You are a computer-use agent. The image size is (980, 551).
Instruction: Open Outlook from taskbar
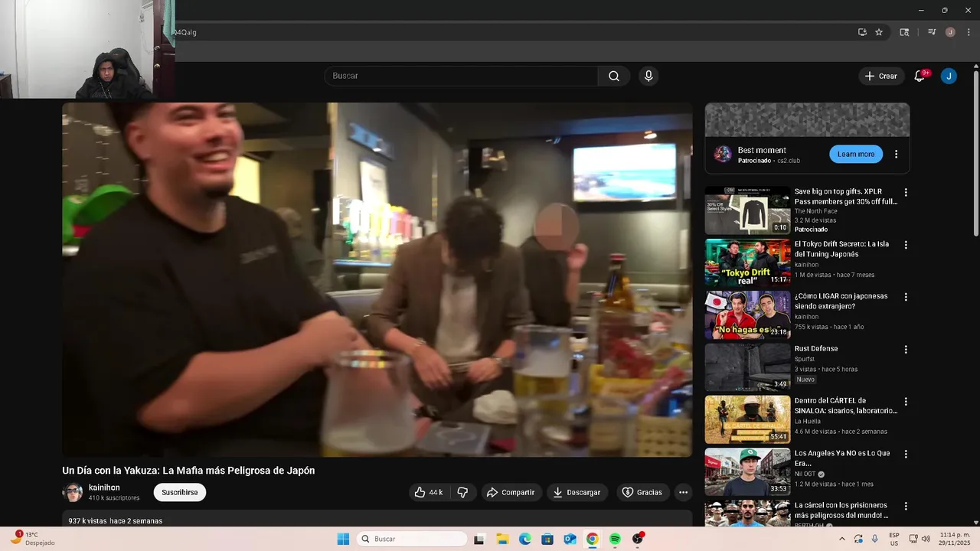pyautogui.click(x=570, y=539)
